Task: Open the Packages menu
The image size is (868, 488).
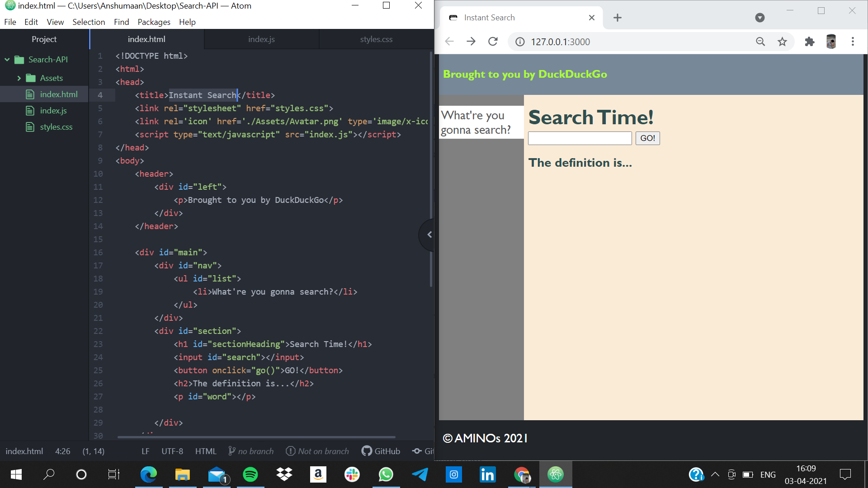Action: coord(154,22)
